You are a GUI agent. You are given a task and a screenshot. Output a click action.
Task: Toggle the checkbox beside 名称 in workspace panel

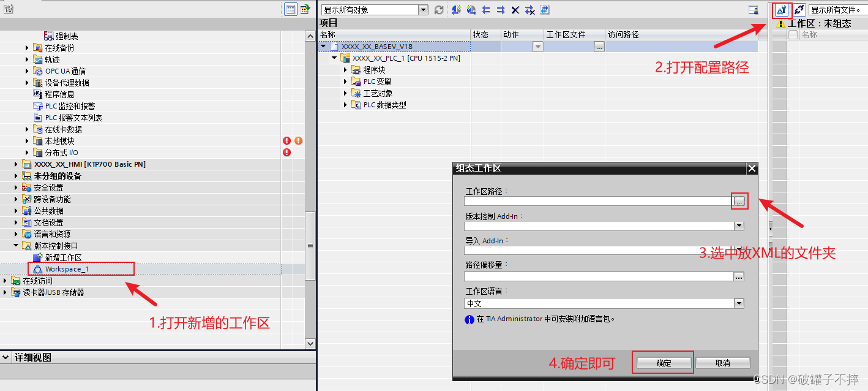click(793, 35)
